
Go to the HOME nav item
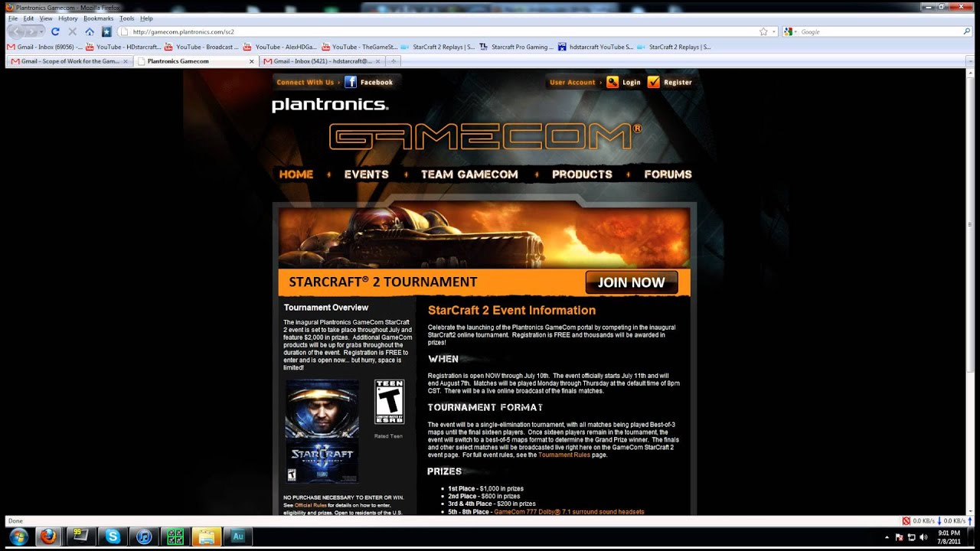296,174
